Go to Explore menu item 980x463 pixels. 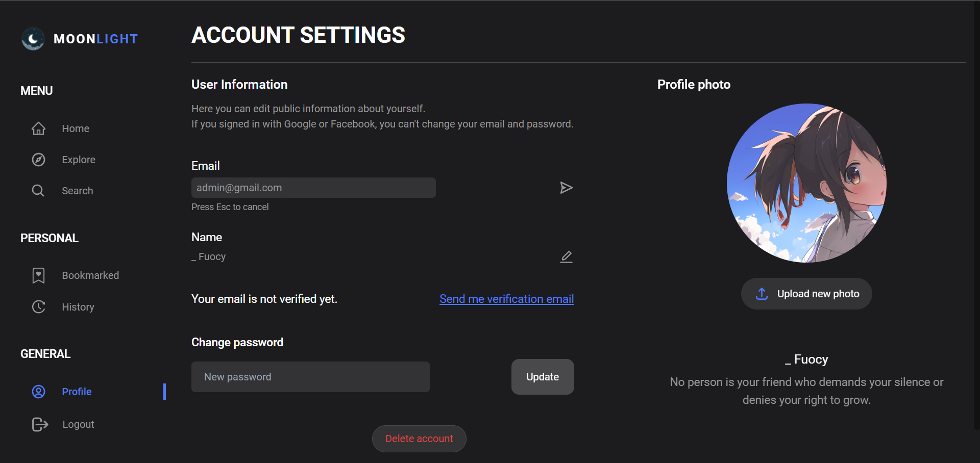coord(79,160)
